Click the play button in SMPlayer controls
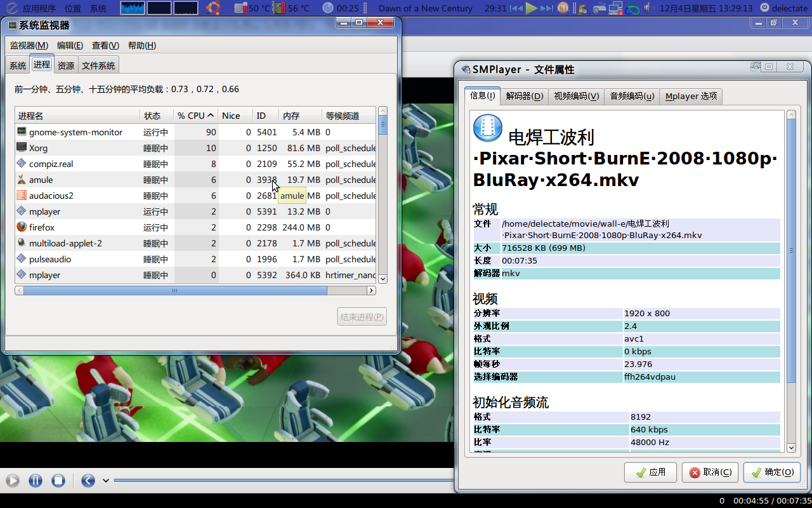 pyautogui.click(x=13, y=481)
